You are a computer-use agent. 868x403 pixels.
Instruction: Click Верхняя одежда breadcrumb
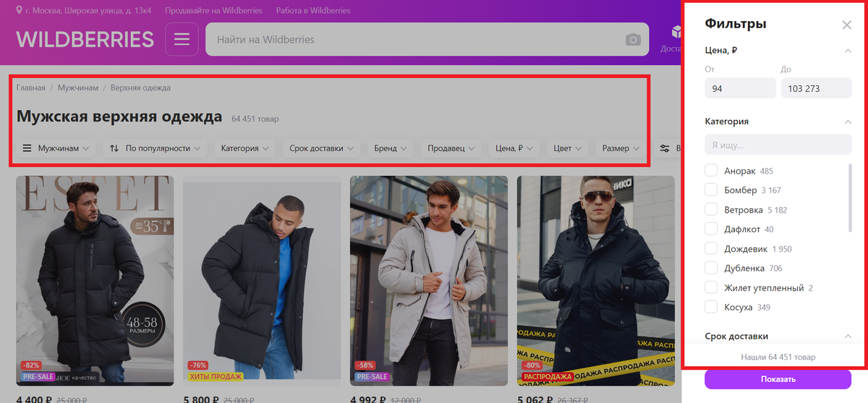[x=140, y=88]
